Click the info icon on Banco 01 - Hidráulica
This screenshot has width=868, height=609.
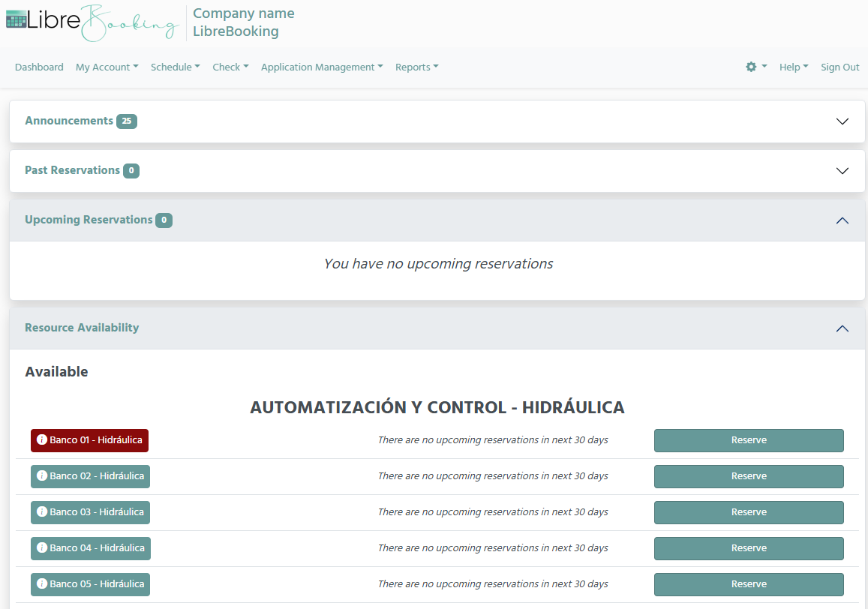click(x=42, y=440)
